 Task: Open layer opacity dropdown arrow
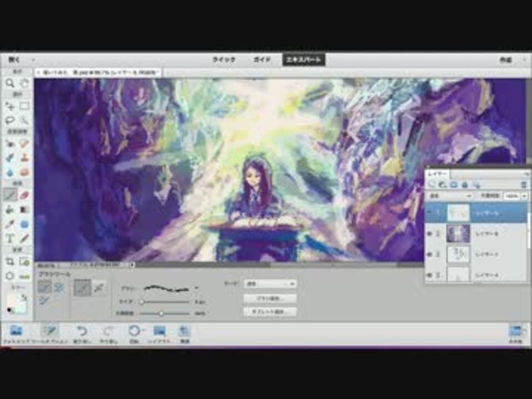[x=524, y=196]
